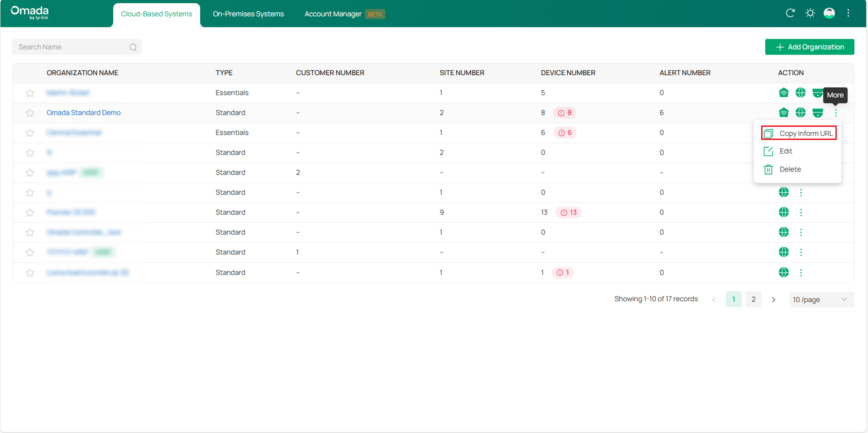Open the header three-dot overflow menu
The image size is (868, 433).
[849, 13]
